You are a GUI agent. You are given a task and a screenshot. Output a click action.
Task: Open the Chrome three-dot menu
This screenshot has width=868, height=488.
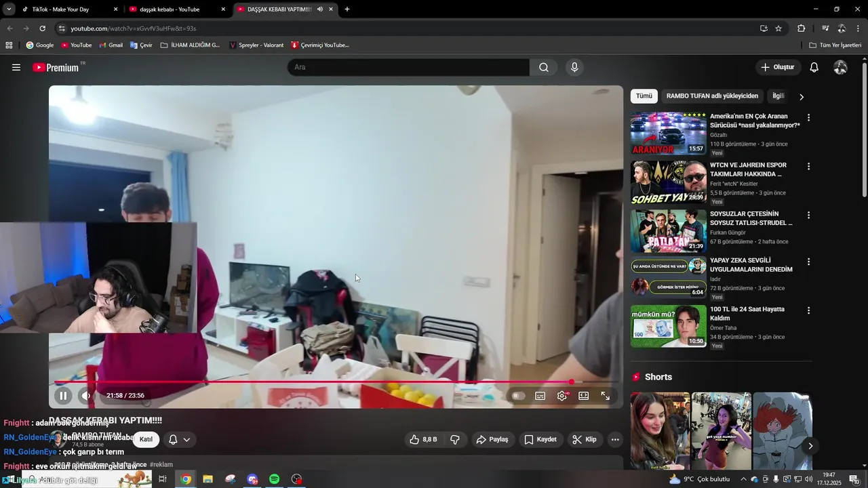(859, 28)
